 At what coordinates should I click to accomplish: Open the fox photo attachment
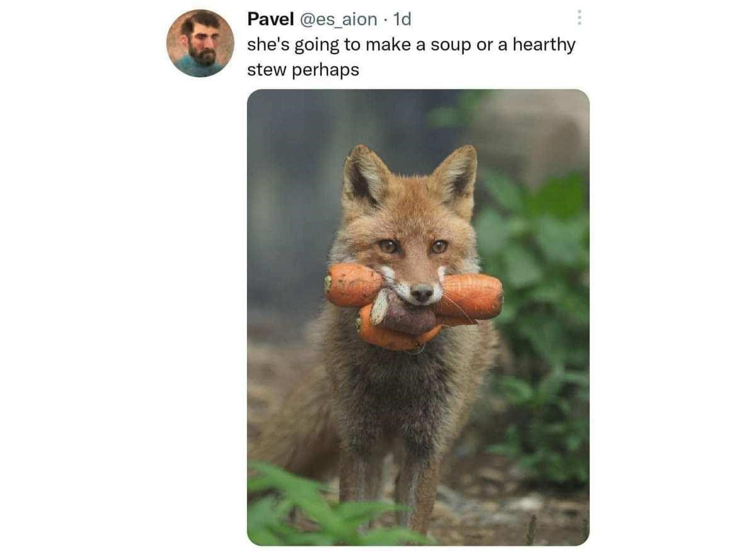(418, 317)
